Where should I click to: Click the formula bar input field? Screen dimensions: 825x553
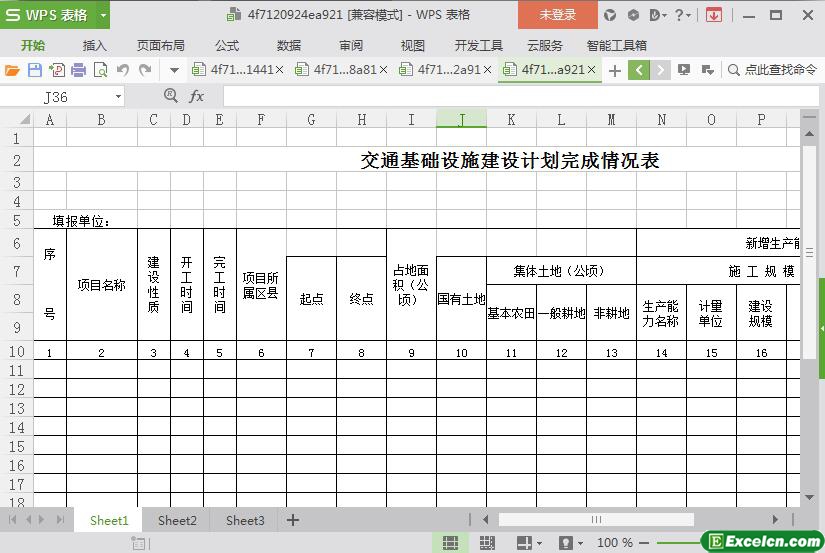click(521, 97)
